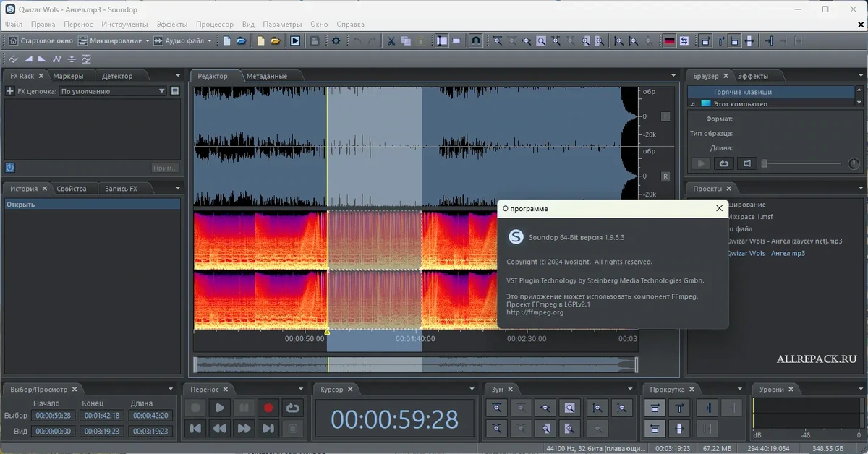Open the FX цепочка По умолчанию combo box

point(113,91)
